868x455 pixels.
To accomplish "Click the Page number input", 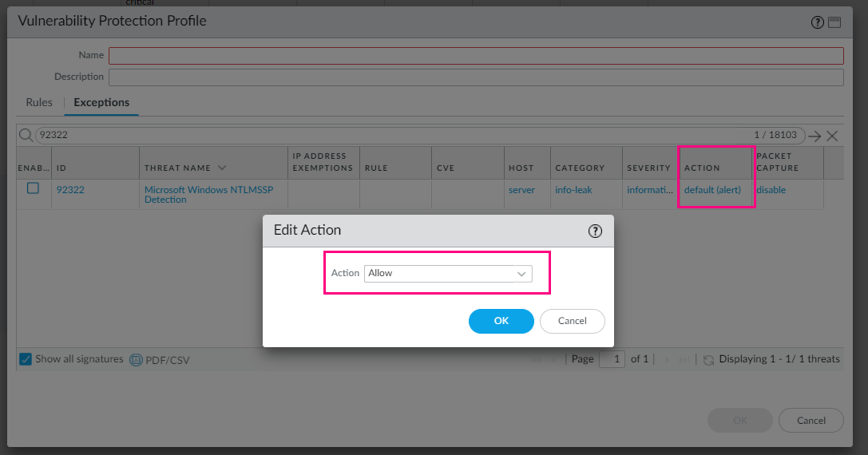I will pos(612,359).
